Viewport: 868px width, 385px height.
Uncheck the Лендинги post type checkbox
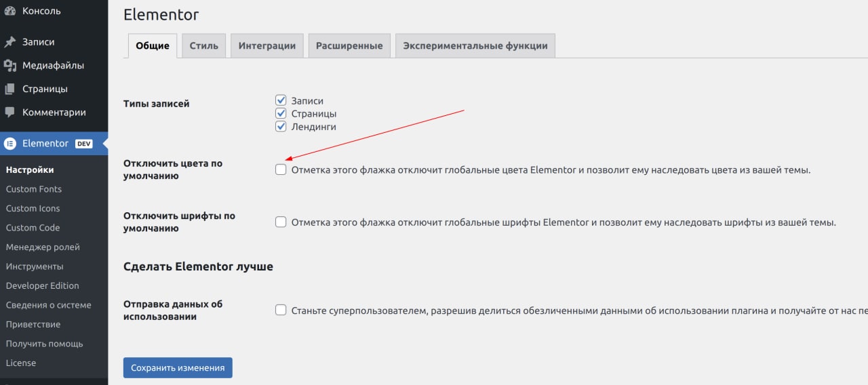point(281,126)
